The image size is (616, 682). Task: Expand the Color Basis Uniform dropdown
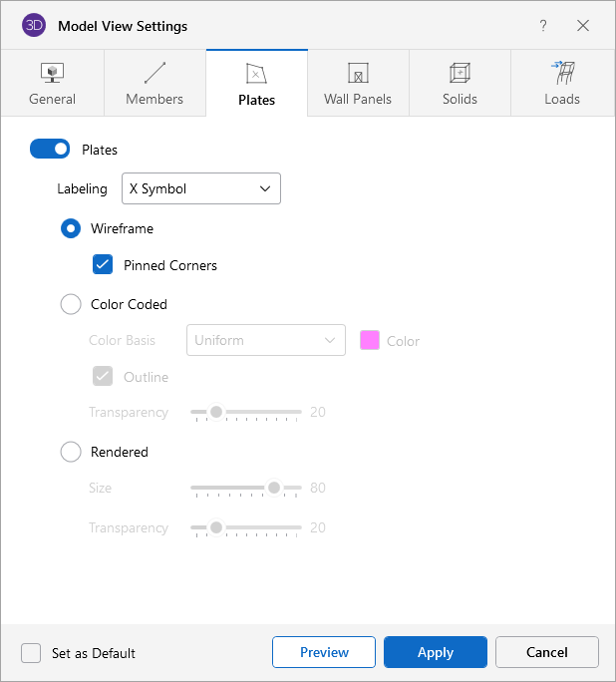(266, 340)
